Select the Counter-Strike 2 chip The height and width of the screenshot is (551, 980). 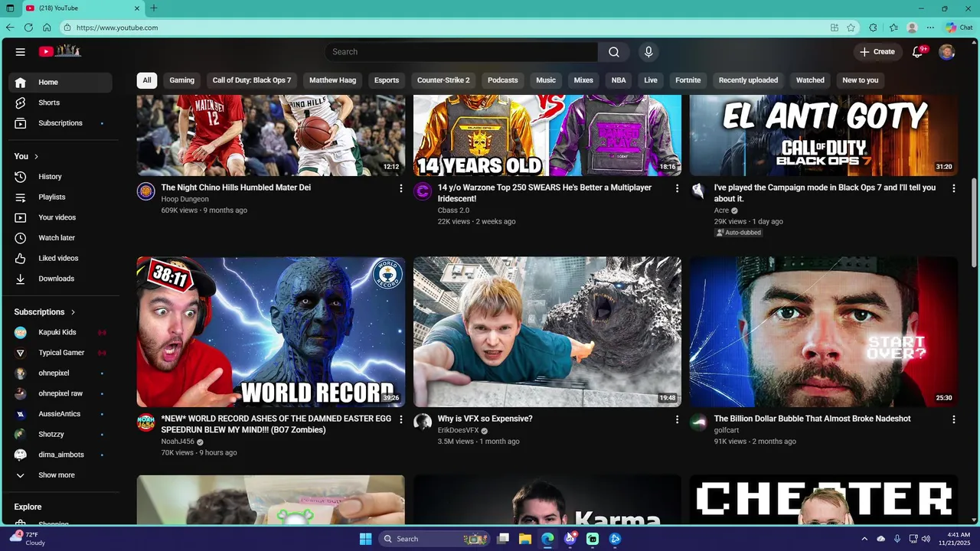443,80
